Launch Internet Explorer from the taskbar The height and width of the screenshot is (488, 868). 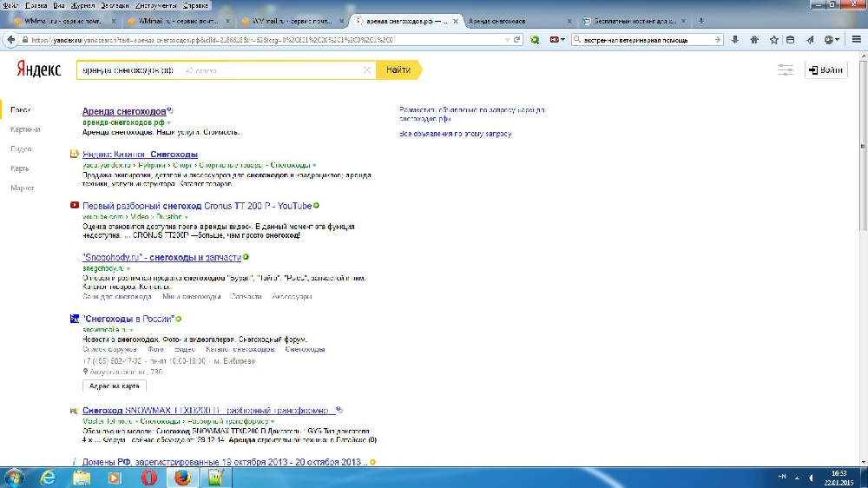[x=48, y=478]
